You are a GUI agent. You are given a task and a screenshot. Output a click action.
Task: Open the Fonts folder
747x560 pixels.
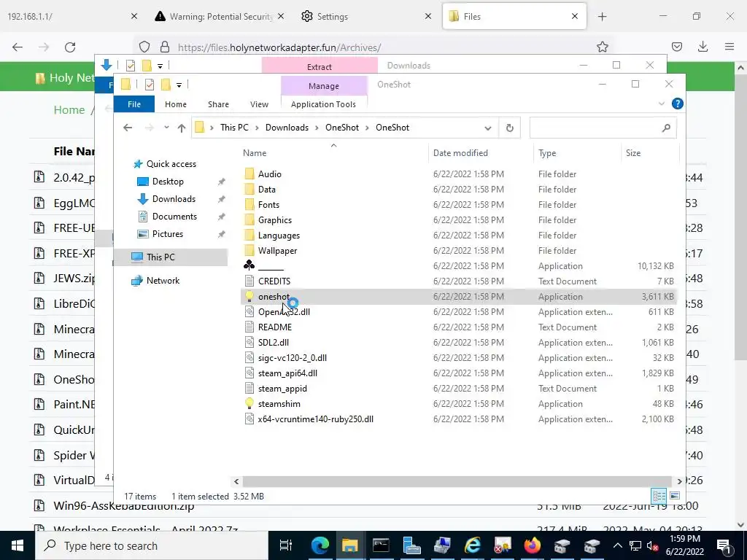click(268, 205)
